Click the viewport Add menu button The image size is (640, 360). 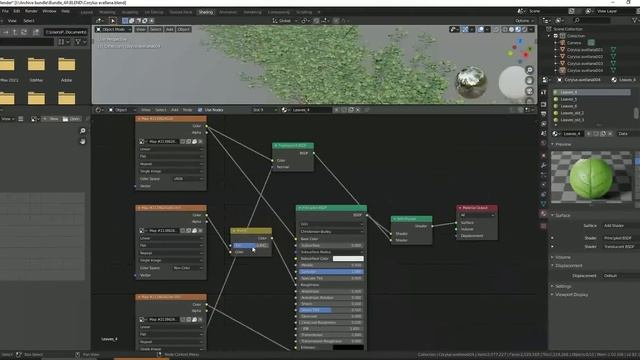point(169,29)
